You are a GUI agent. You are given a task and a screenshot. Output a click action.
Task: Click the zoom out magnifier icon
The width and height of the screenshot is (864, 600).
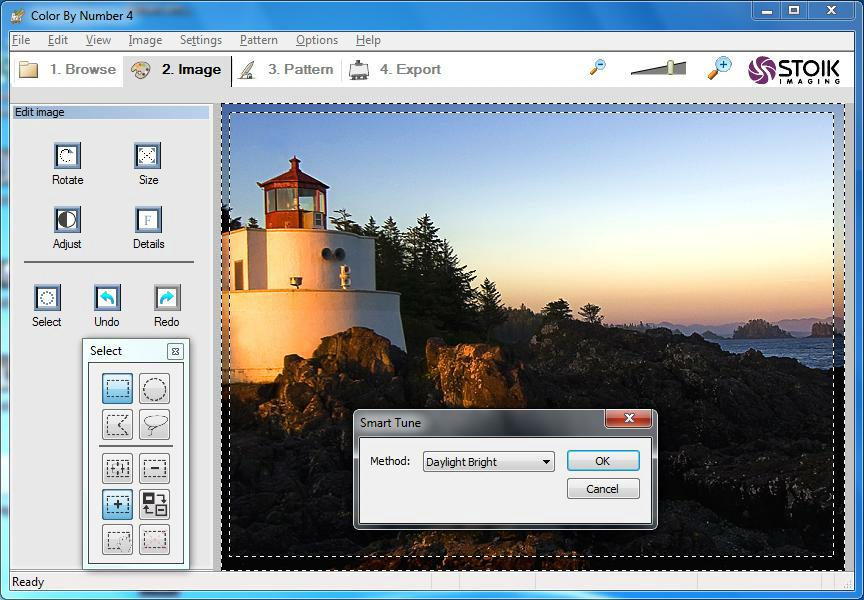click(x=598, y=68)
